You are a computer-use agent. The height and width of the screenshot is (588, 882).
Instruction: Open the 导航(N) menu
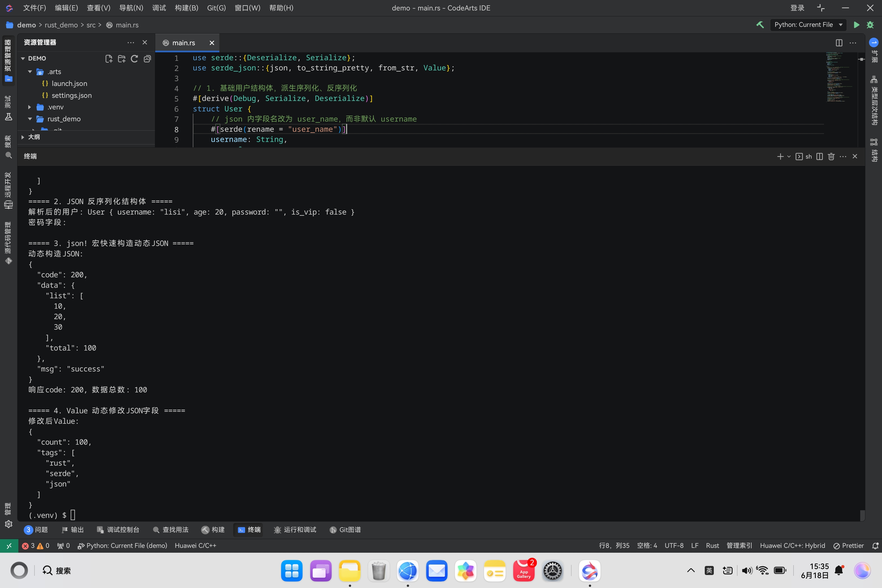click(131, 8)
